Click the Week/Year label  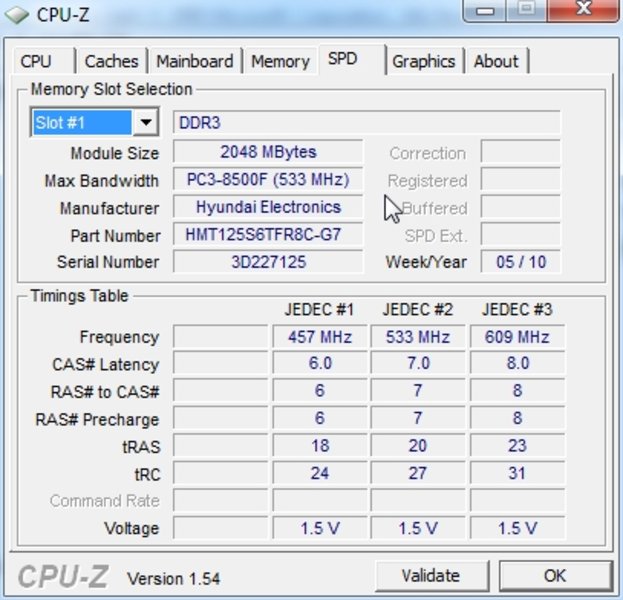click(426, 262)
